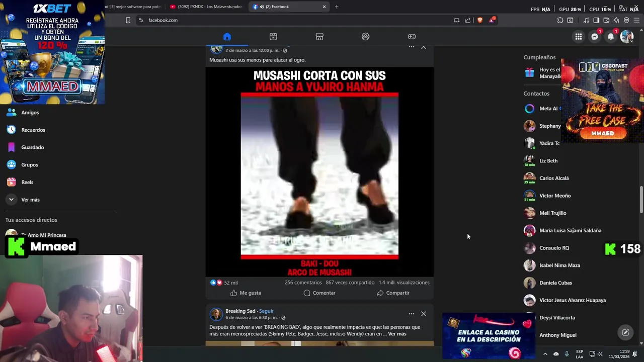This screenshot has width=644, height=362.
Task: Open browser hamburger main menu
Action: click(636, 20)
